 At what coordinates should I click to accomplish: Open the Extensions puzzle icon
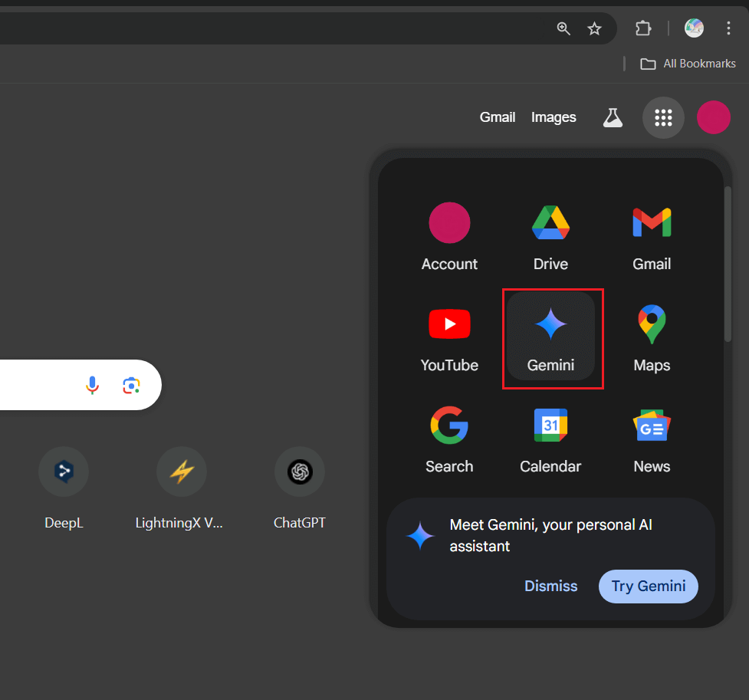click(643, 28)
